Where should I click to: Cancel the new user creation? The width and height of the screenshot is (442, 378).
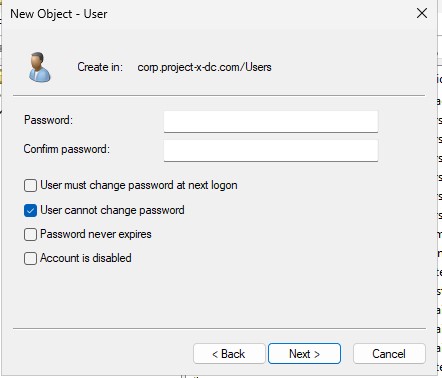pyautogui.click(x=389, y=354)
